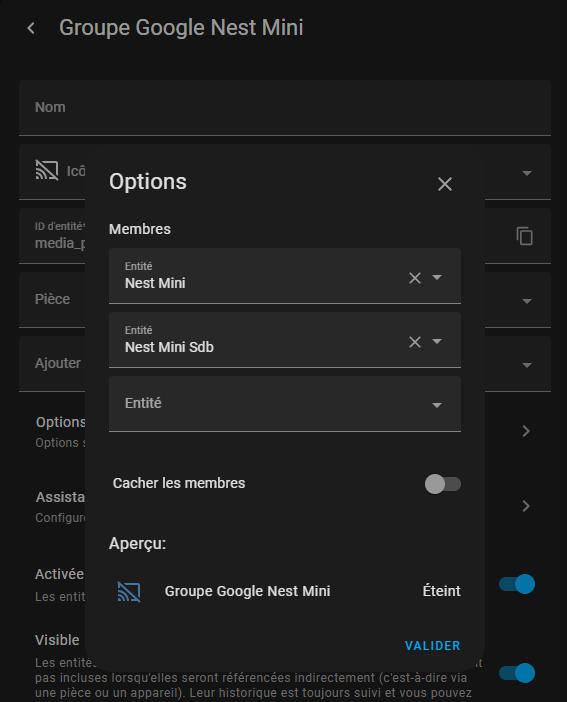Open the Assistants settings chevron
The width and height of the screenshot is (567, 702).
pyautogui.click(x=526, y=506)
